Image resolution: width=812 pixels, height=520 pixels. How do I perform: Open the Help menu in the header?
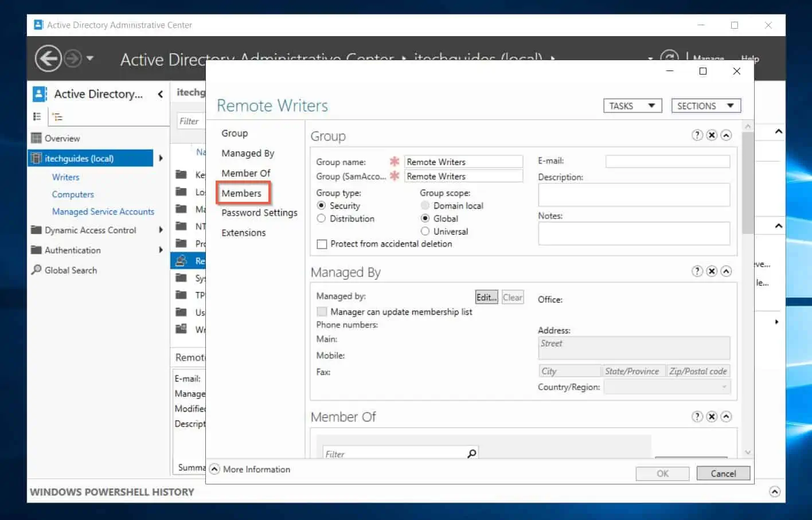click(x=749, y=58)
